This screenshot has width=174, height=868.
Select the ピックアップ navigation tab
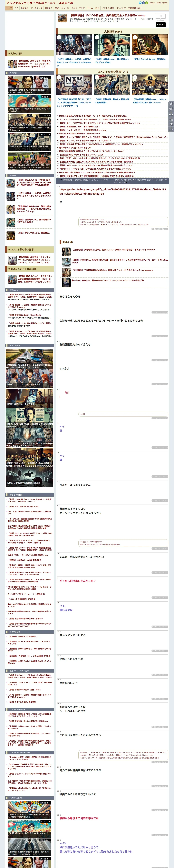[37, 8]
